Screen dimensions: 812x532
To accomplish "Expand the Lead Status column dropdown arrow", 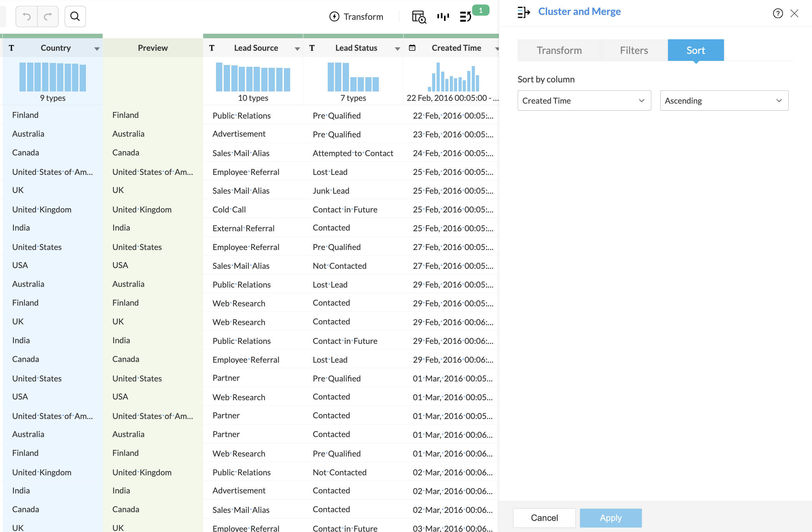I will point(397,49).
